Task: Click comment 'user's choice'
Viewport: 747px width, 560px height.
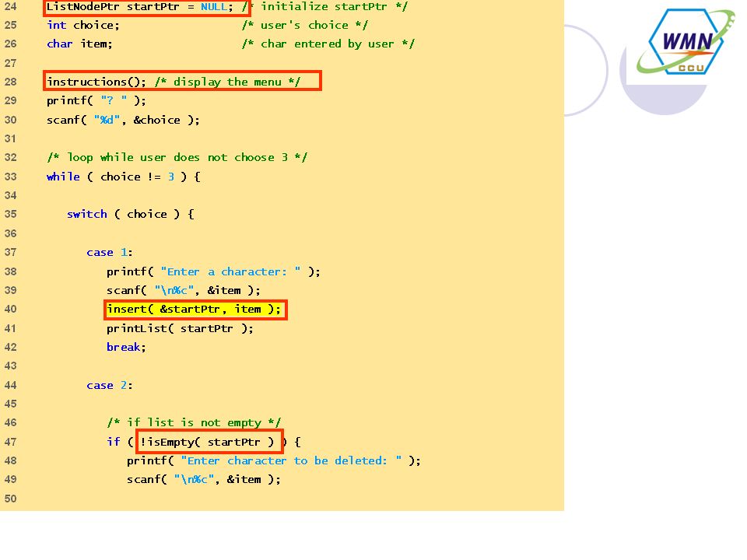Action: click(x=304, y=25)
